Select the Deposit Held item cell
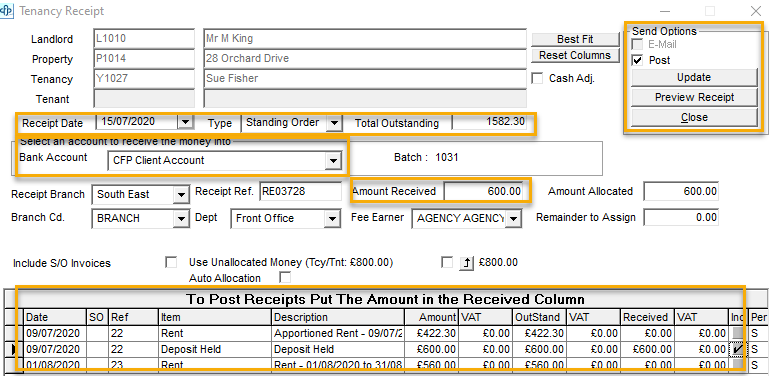 click(x=215, y=349)
